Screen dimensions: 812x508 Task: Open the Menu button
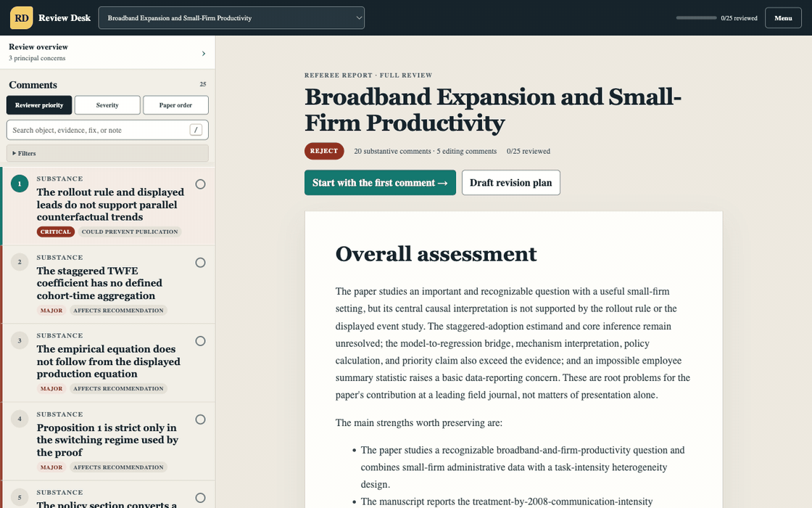pyautogui.click(x=783, y=17)
